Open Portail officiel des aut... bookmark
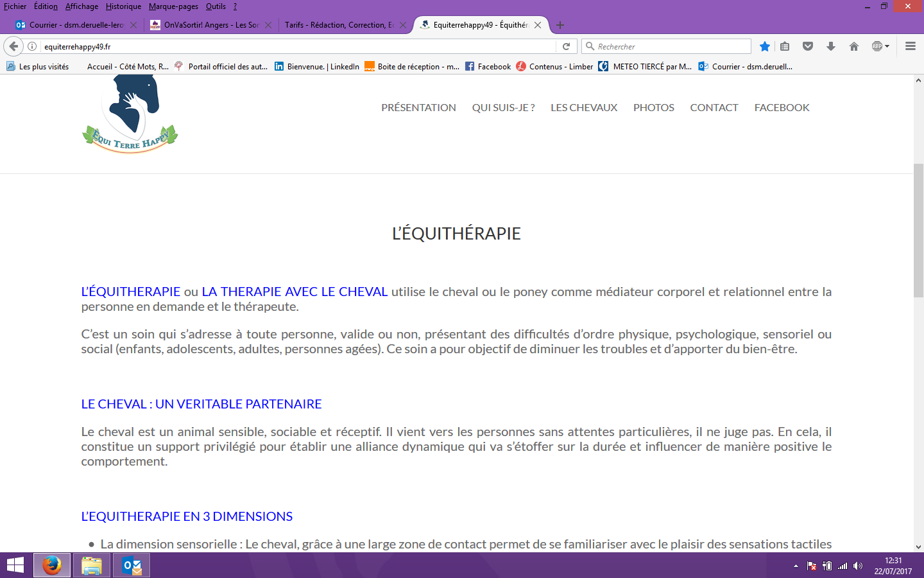The image size is (924, 578). [x=221, y=66]
